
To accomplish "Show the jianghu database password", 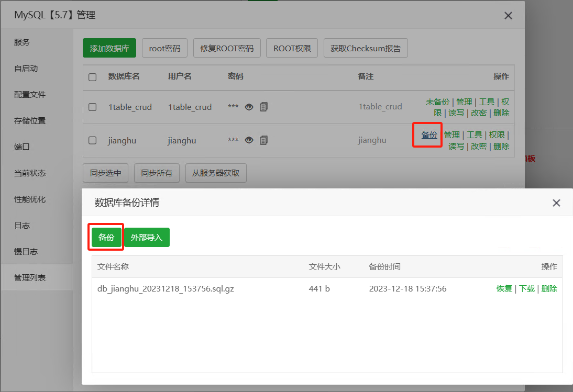I will pos(248,140).
